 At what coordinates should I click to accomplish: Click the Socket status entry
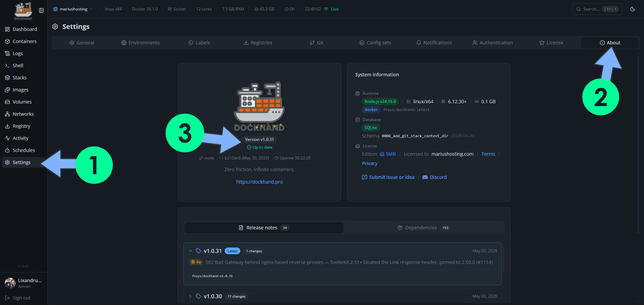tap(177, 9)
